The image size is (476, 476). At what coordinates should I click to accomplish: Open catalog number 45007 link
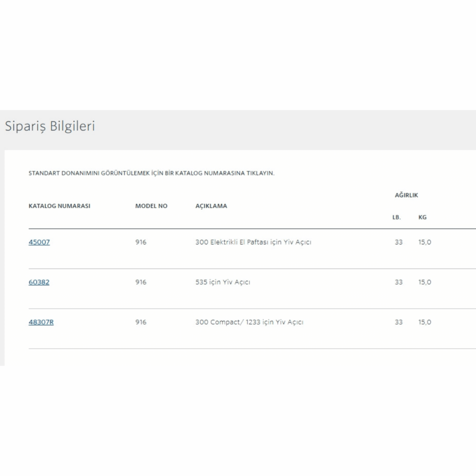[x=39, y=242]
